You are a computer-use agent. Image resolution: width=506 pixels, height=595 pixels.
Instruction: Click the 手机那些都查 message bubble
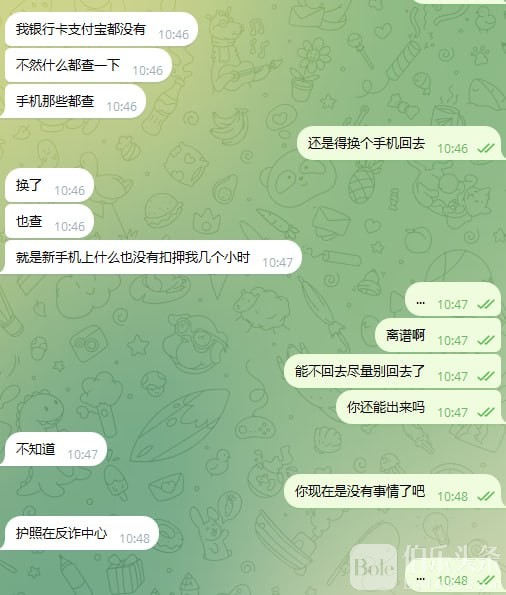(74, 101)
